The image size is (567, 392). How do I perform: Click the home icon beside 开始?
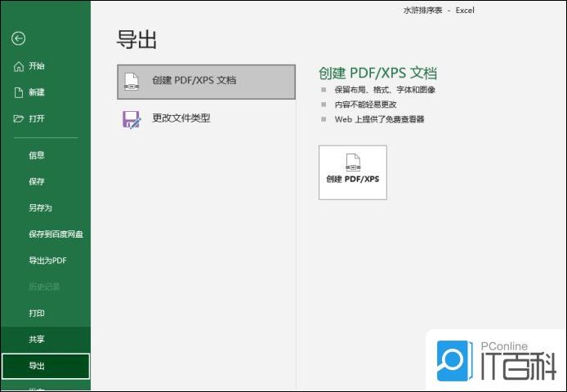(x=19, y=66)
